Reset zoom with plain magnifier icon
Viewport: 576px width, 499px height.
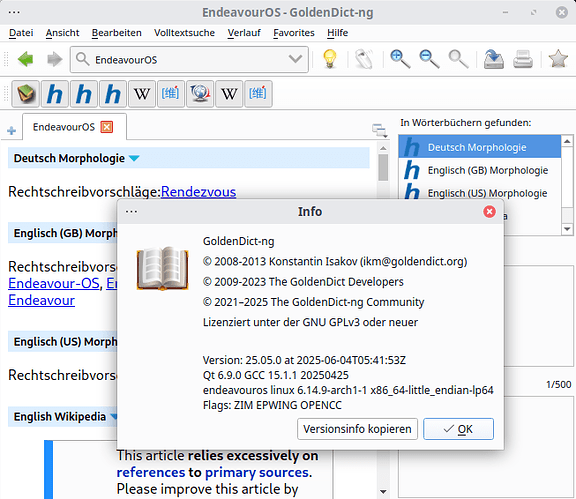(458, 59)
